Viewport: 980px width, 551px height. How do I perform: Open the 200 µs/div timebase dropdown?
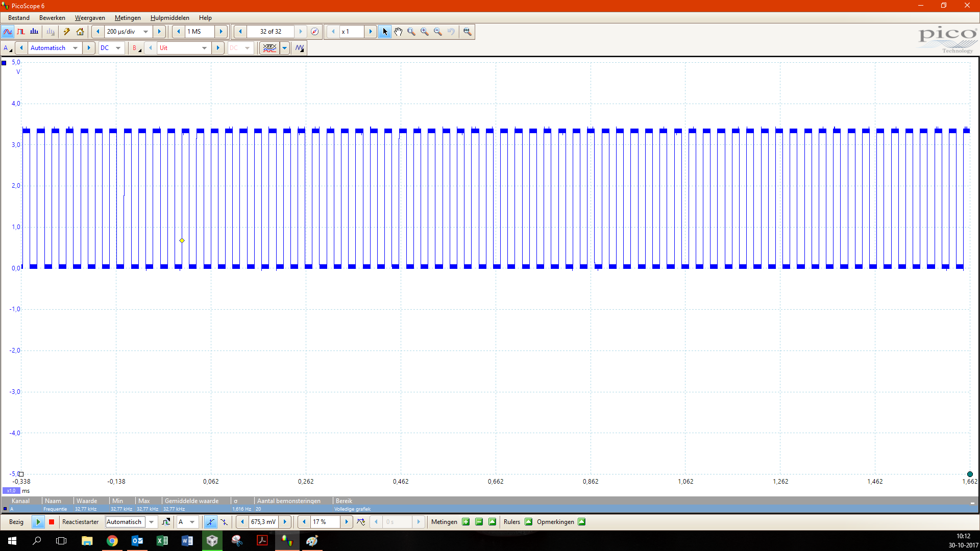(146, 32)
